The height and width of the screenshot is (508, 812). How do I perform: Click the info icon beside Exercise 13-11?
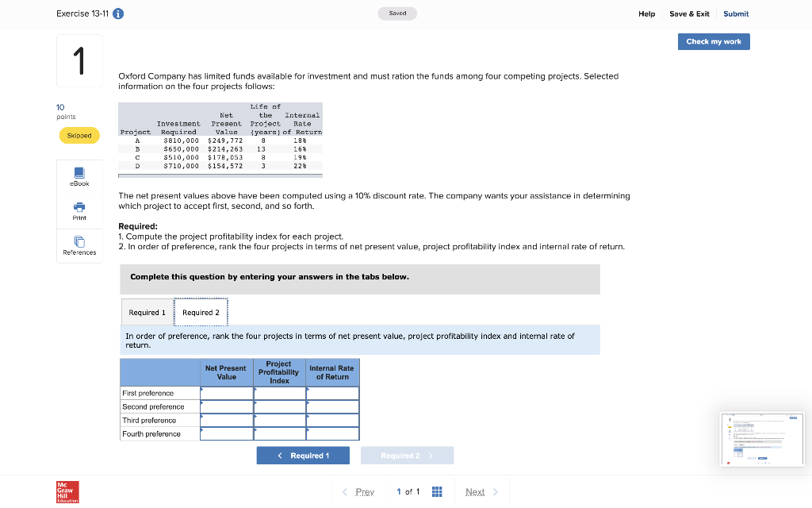[x=117, y=13]
